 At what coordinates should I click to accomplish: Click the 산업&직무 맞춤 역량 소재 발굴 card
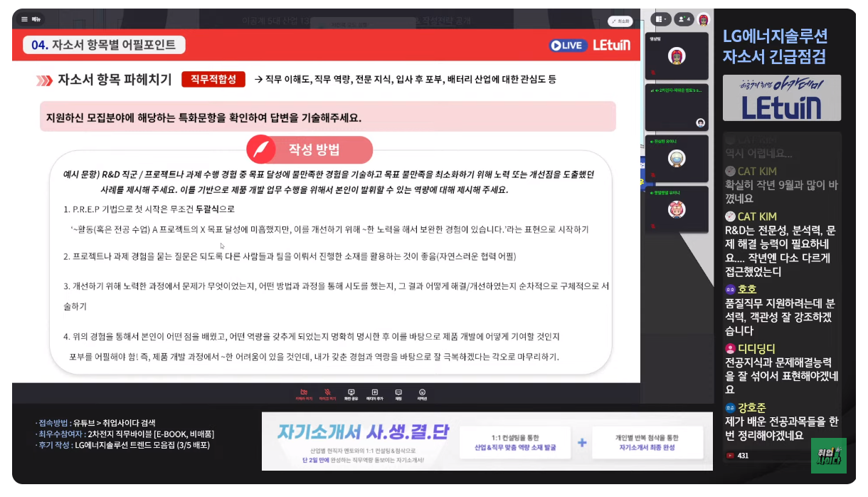515,442
